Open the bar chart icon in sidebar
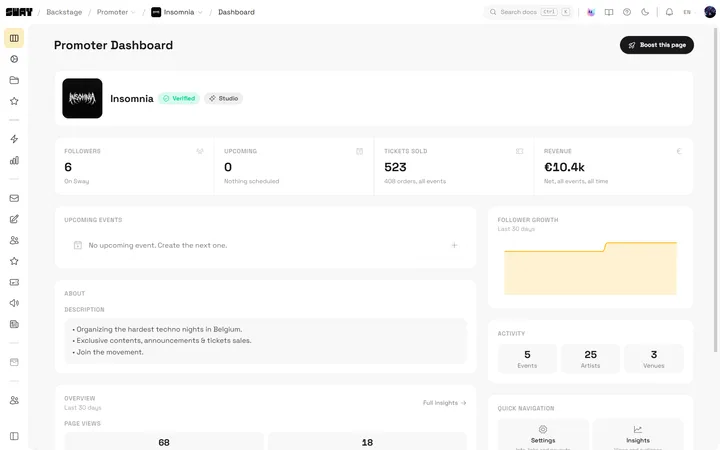 pyautogui.click(x=14, y=160)
